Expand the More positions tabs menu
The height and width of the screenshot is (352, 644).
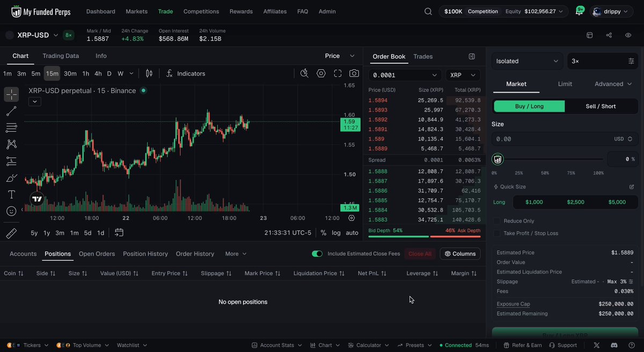pyautogui.click(x=236, y=254)
